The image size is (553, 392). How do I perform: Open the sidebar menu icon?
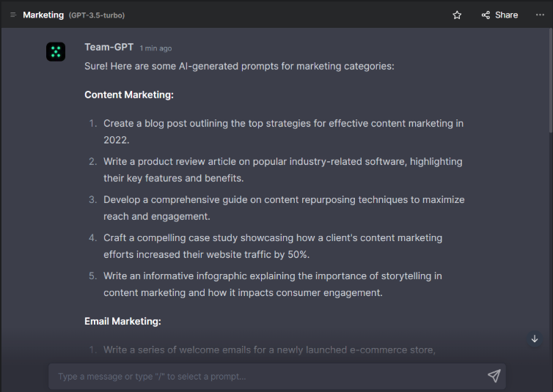(13, 15)
